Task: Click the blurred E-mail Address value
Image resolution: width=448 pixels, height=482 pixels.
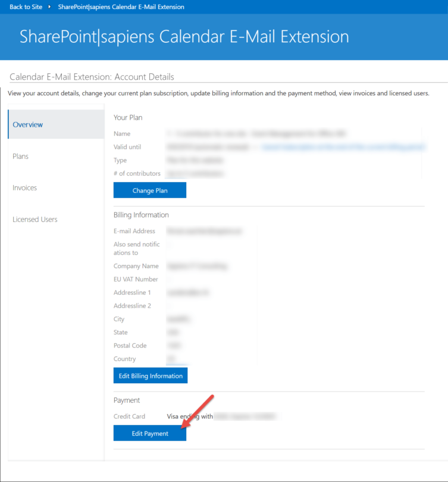Action: tap(204, 231)
